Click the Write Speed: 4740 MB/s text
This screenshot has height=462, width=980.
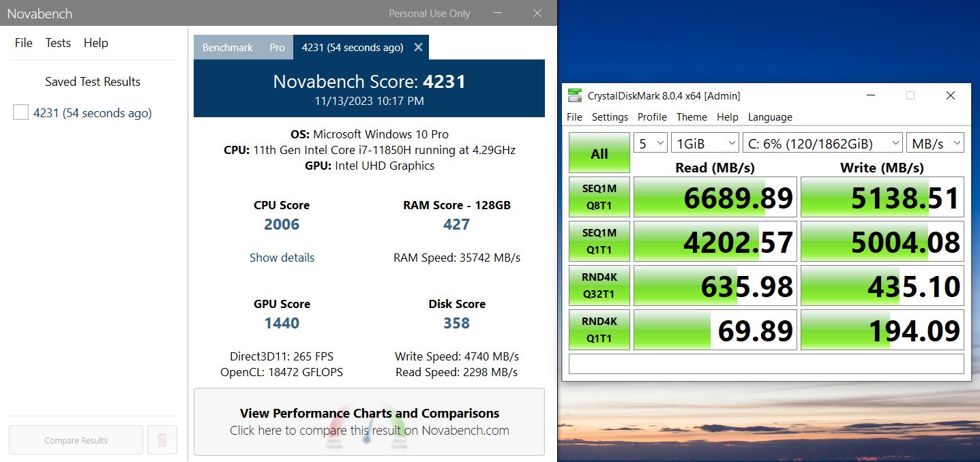tap(457, 356)
